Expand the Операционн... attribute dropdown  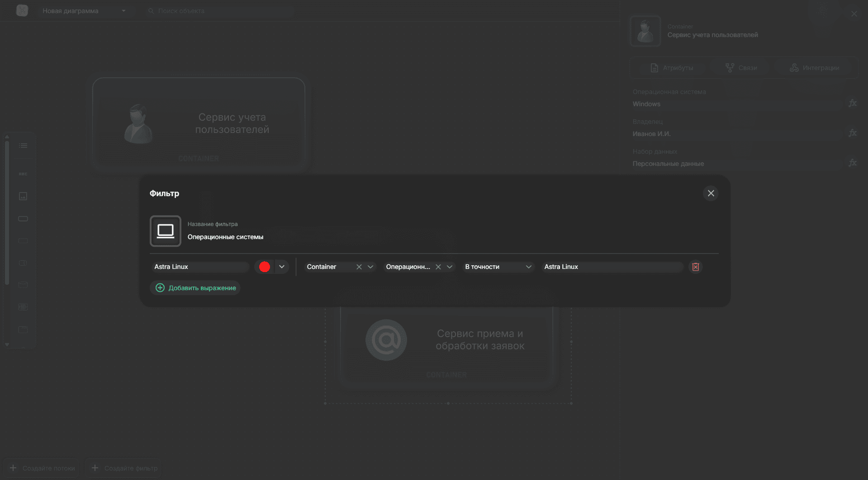point(450,267)
